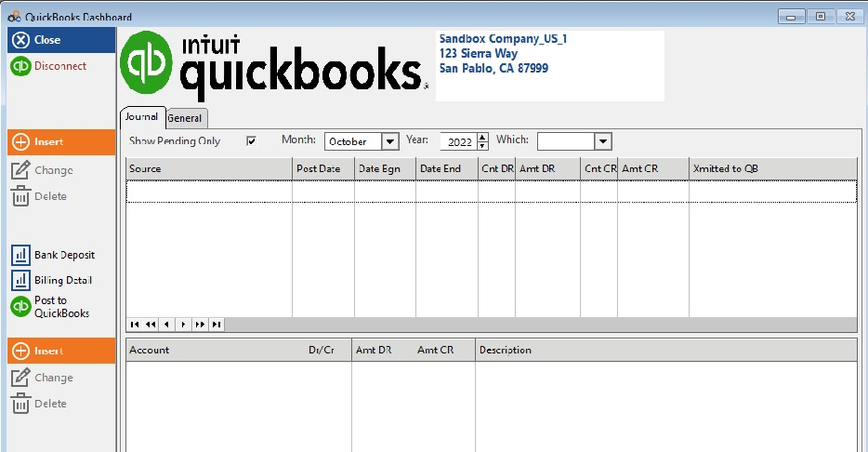Click the lower Change pencil icon
The image size is (868, 452).
coord(20,378)
